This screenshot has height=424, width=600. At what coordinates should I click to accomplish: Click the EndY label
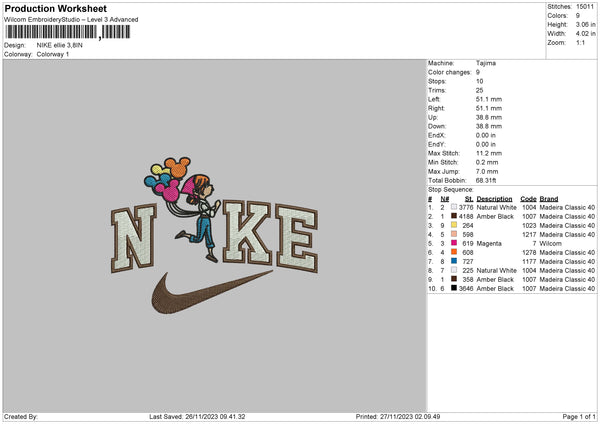point(437,144)
